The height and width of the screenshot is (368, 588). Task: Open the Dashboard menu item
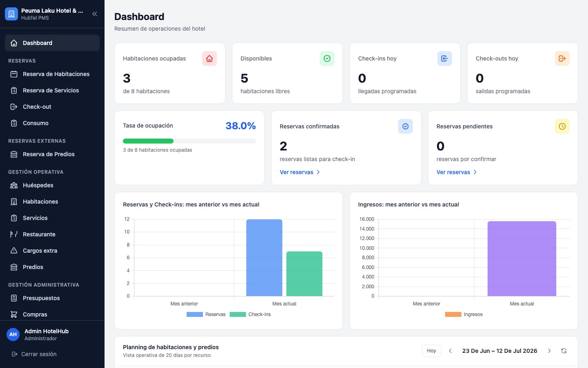tap(52, 43)
